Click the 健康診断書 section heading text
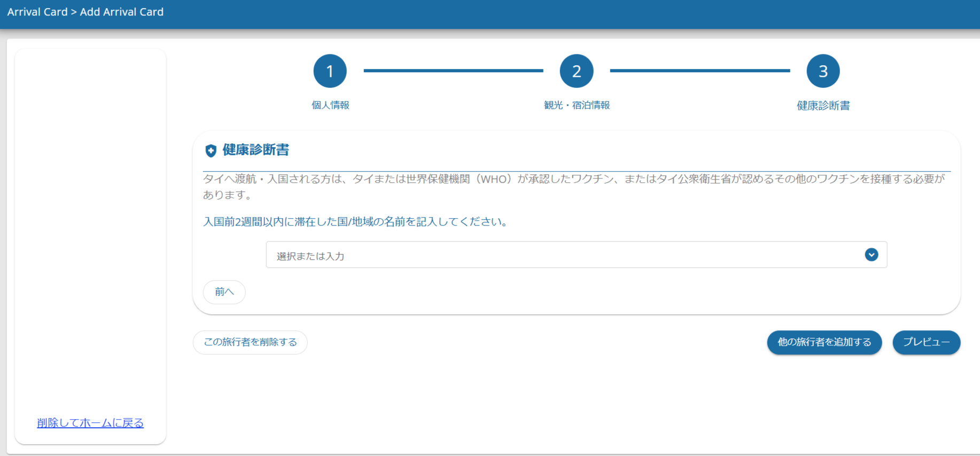This screenshot has width=980, height=456. 255,150
